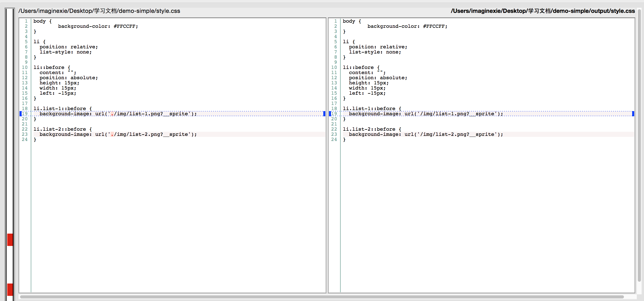Click blue marker beside line 19 in left pane
The height and width of the screenshot is (301, 644).
pyautogui.click(x=21, y=114)
